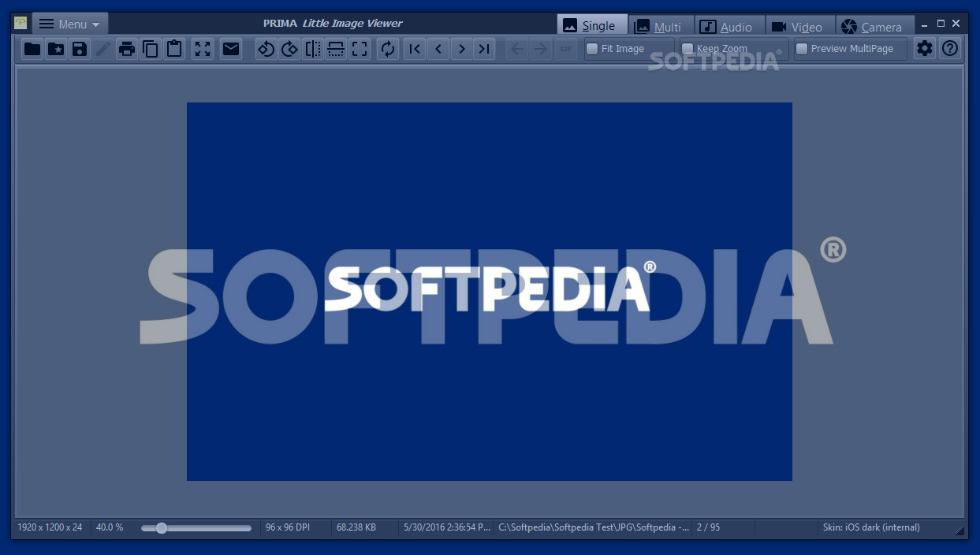Click the Copy icon
The width and height of the screenshot is (980, 555).
(151, 50)
